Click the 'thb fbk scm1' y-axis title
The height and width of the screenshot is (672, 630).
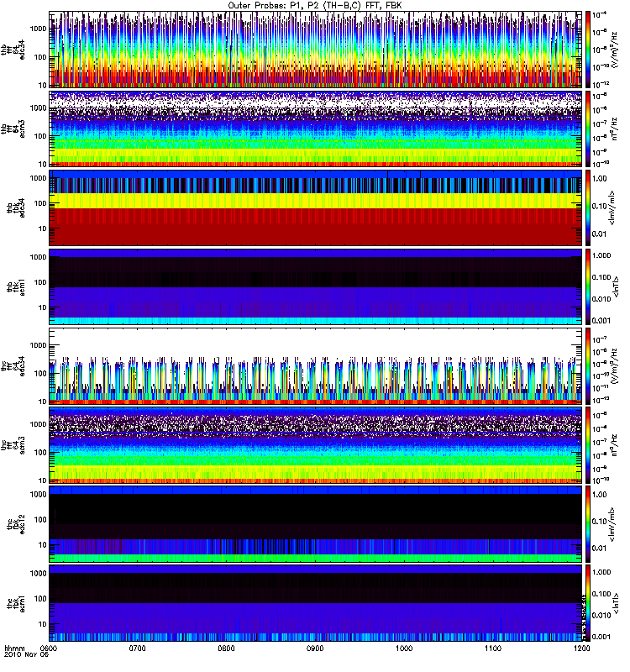coord(16,286)
